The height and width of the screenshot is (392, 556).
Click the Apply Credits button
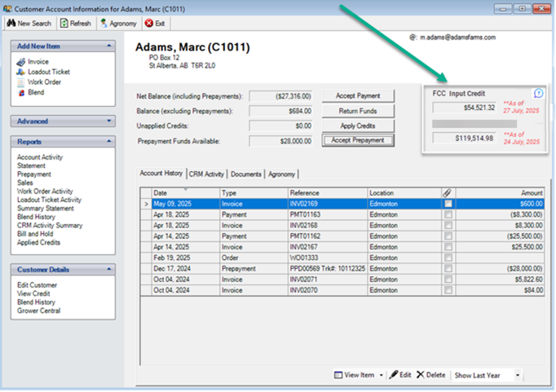358,126
